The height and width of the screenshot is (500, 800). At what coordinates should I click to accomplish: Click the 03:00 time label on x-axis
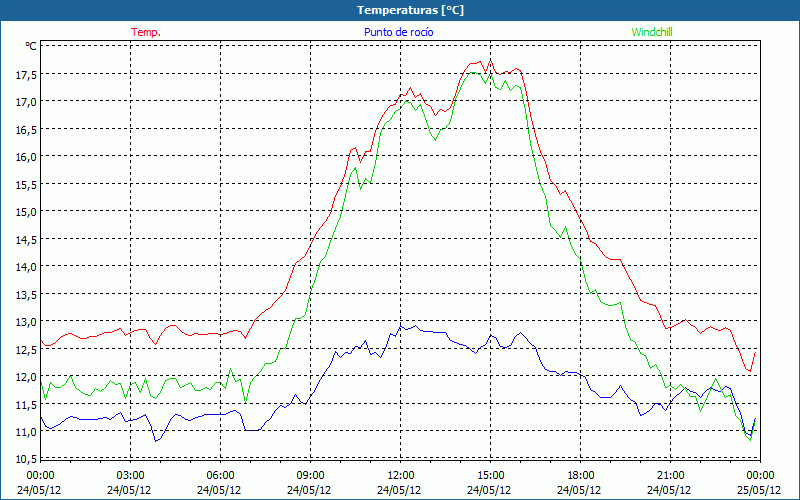tap(130, 476)
